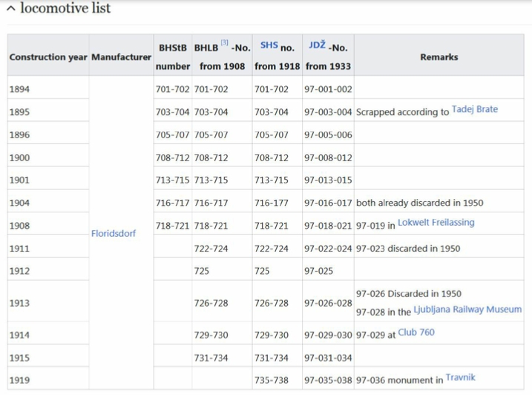Select the 1919 construction year cell

point(20,380)
